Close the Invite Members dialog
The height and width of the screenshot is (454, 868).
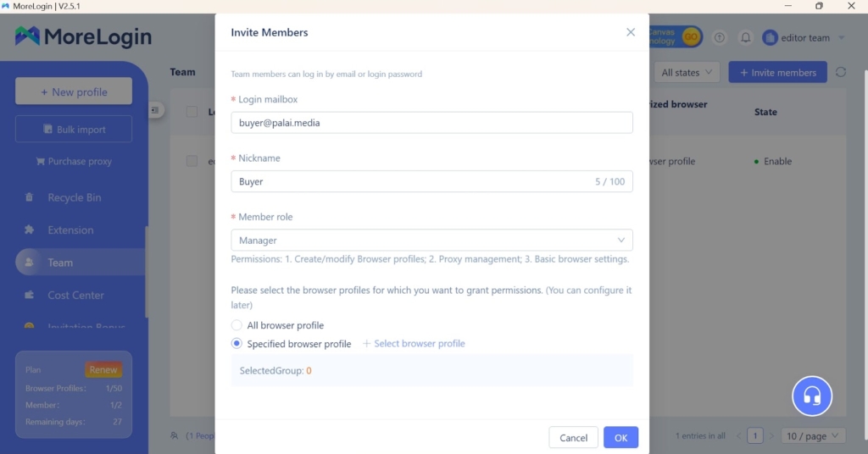[x=631, y=32]
